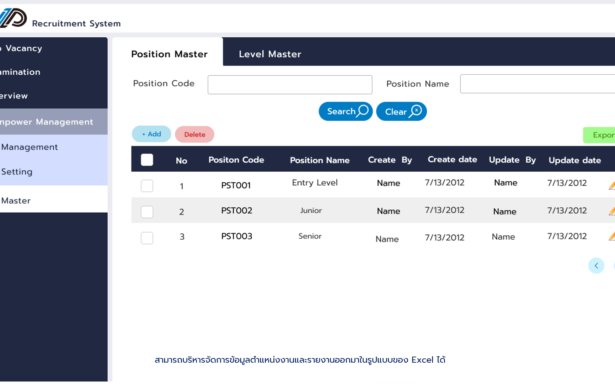Check the box for row PST002
This screenshot has height=384, width=615.
point(147,212)
